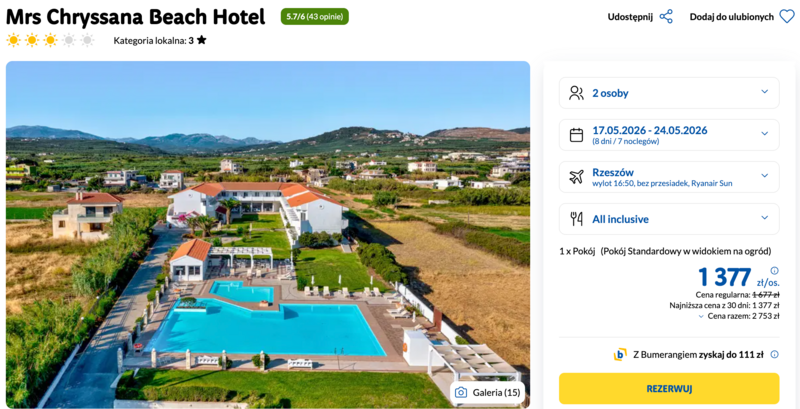
Task: Click the airplane icon in departure field
Action: [x=576, y=177]
